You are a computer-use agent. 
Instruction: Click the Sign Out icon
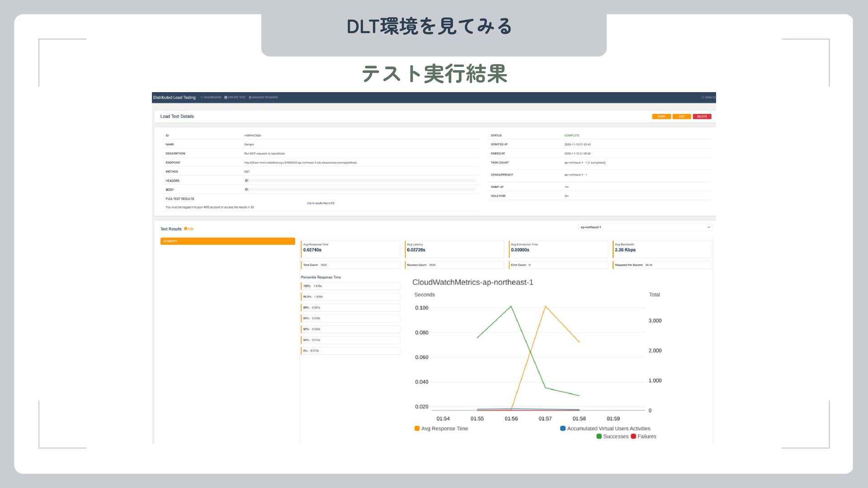click(x=703, y=98)
